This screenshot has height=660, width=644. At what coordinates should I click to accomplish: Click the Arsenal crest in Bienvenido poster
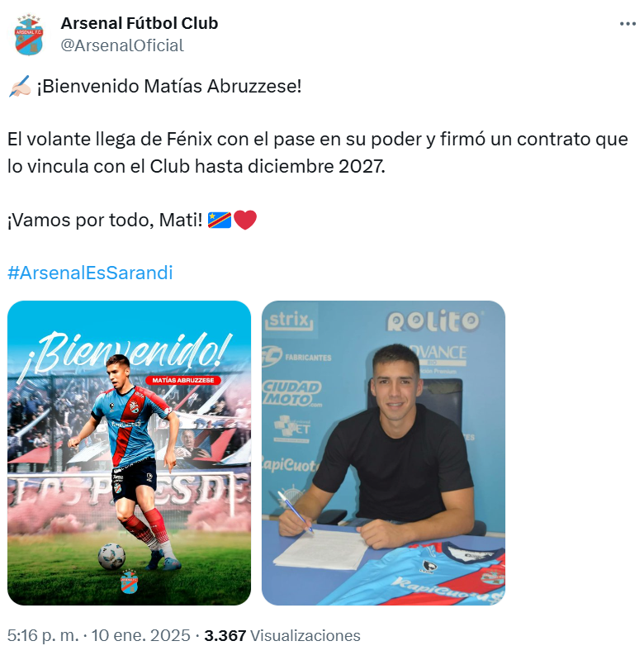pos(128,582)
